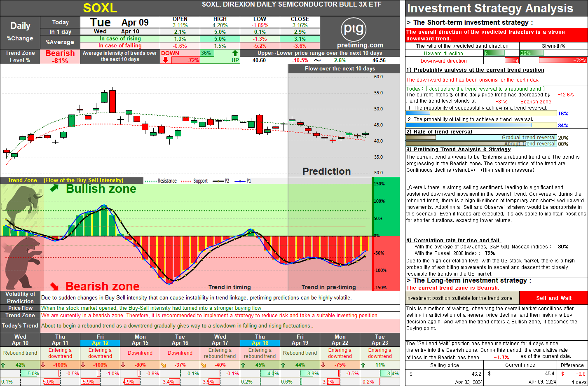588x386 pixels.
Task: Click the orange diagonal arrow beside -37%
Action: point(163,365)
